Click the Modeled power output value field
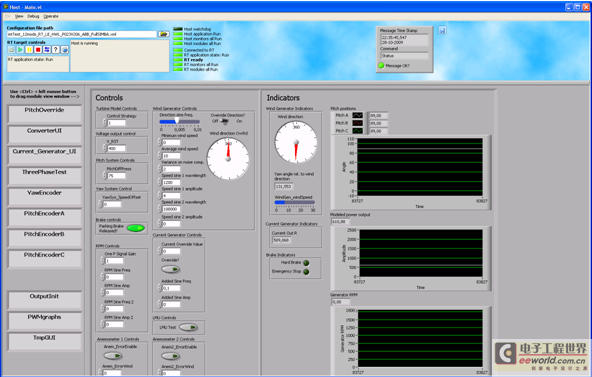The height and width of the screenshot is (377, 592). tap(341, 222)
